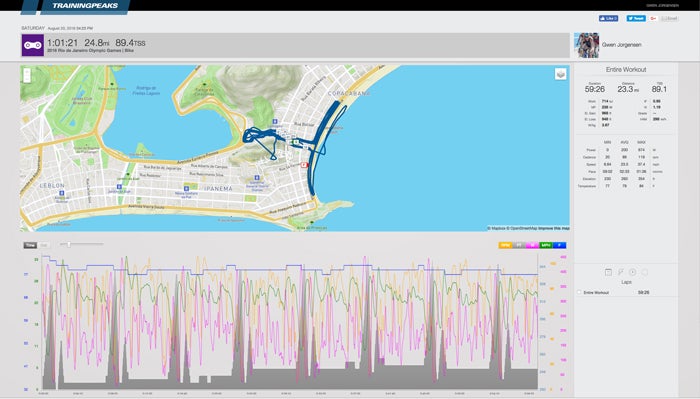Image resolution: width=700 pixels, height=399 pixels.
Task: Toggle the green MPH speed series
Action: click(546, 245)
